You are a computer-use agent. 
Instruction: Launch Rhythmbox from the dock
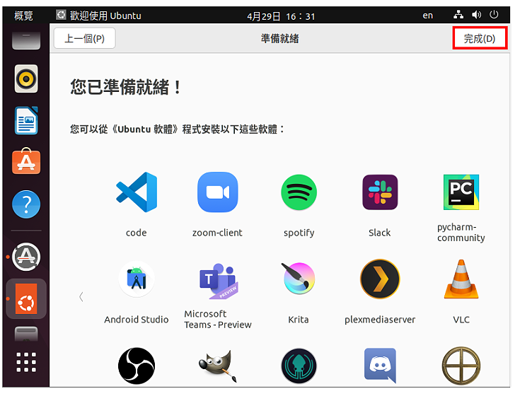pos(26,79)
